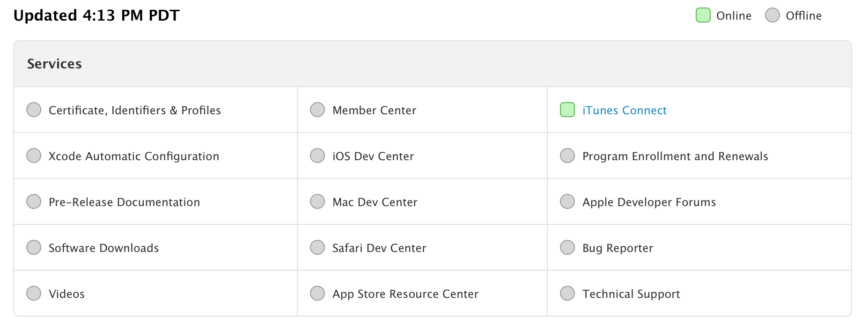Click the Safari Dev Center status circle
The width and height of the screenshot is (868, 326).
click(x=317, y=247)
